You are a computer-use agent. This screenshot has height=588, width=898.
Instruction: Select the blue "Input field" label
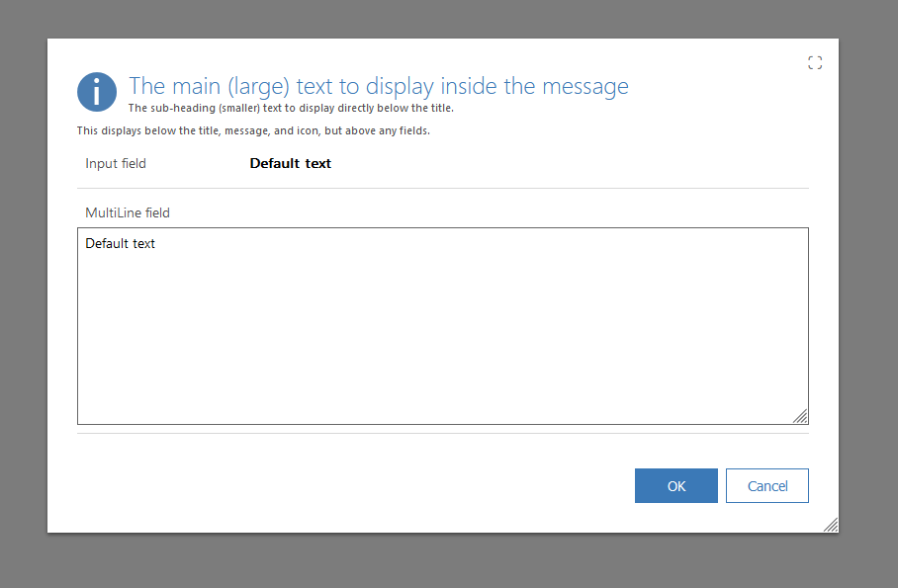(116, 163)
